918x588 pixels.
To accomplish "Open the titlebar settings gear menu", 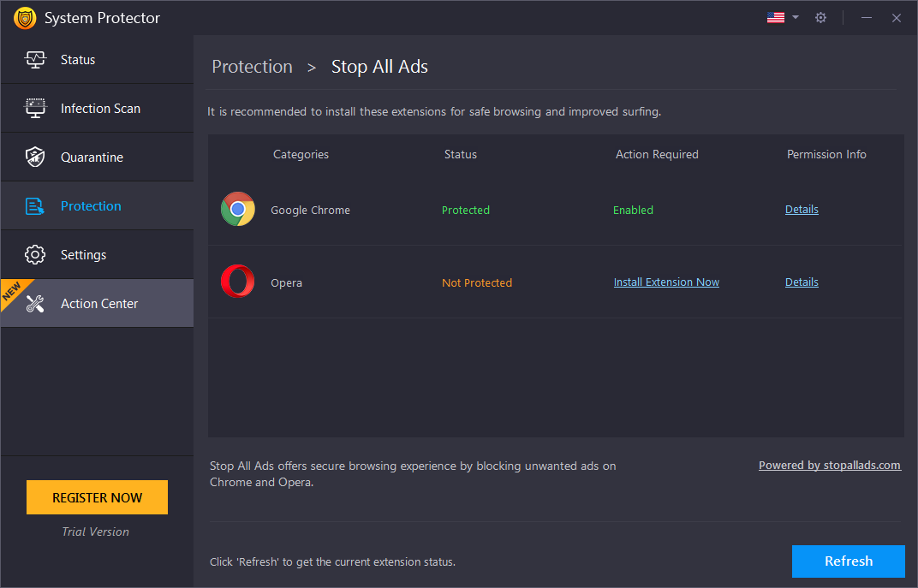I will pyautogui.click(x=820, y=17).
